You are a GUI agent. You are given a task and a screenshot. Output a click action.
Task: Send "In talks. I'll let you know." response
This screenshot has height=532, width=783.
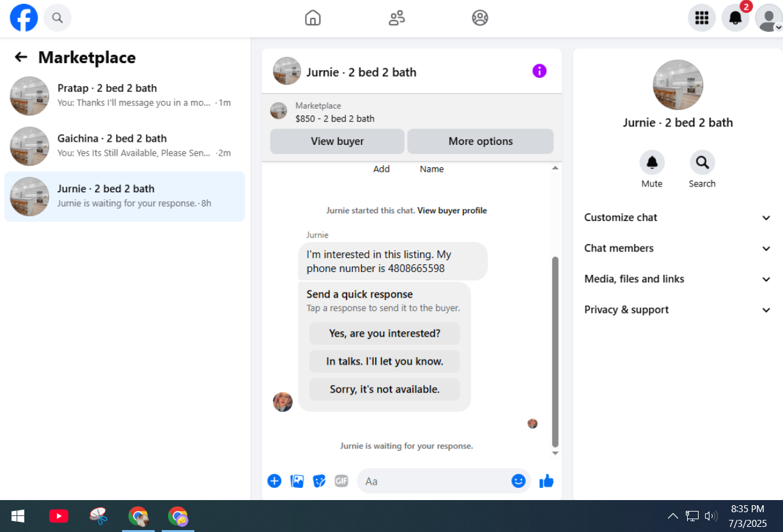click(385, 361)
